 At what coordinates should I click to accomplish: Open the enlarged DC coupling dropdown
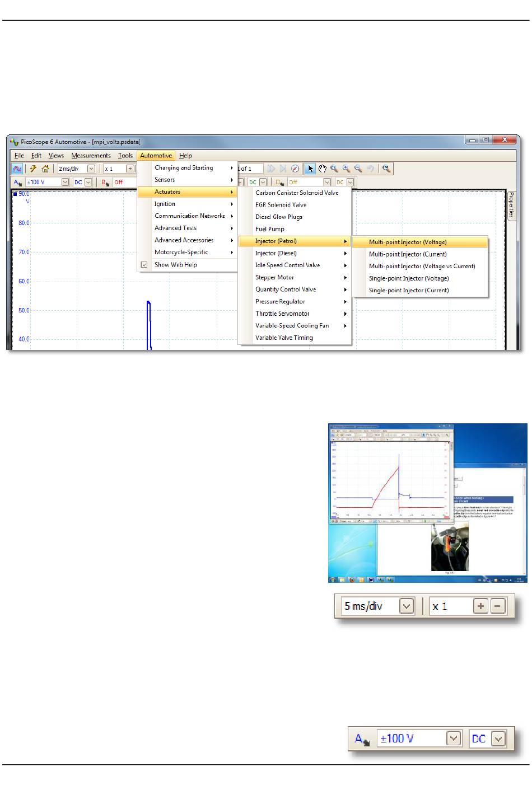tap(498, 739)
